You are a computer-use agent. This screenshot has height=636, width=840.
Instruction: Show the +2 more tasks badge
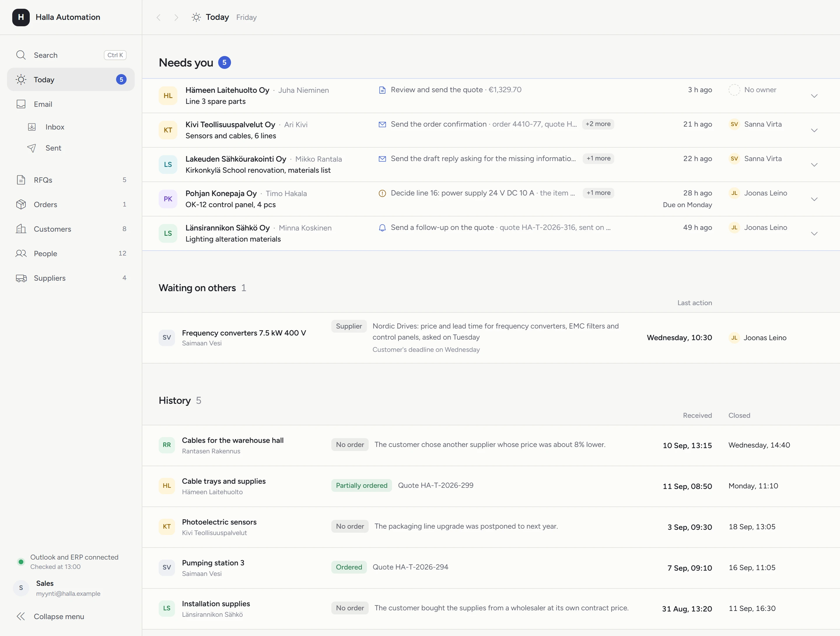pos(598,124)
